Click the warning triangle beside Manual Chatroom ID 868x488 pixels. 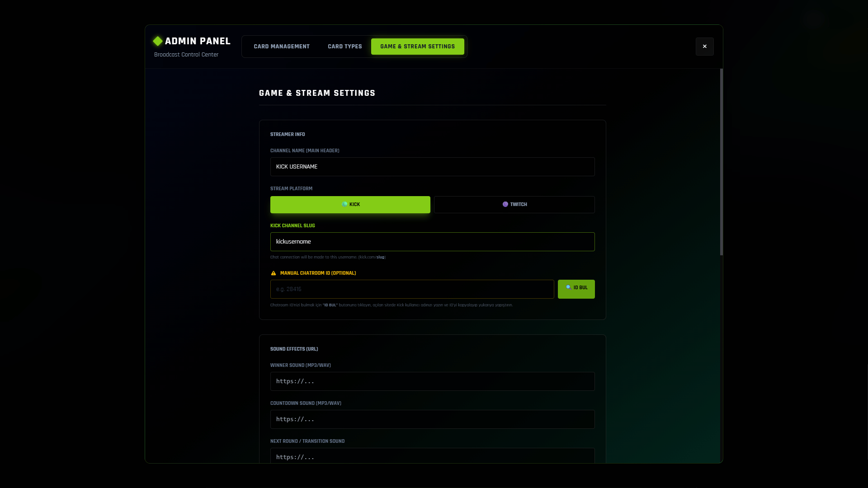[x=273, y=273]
